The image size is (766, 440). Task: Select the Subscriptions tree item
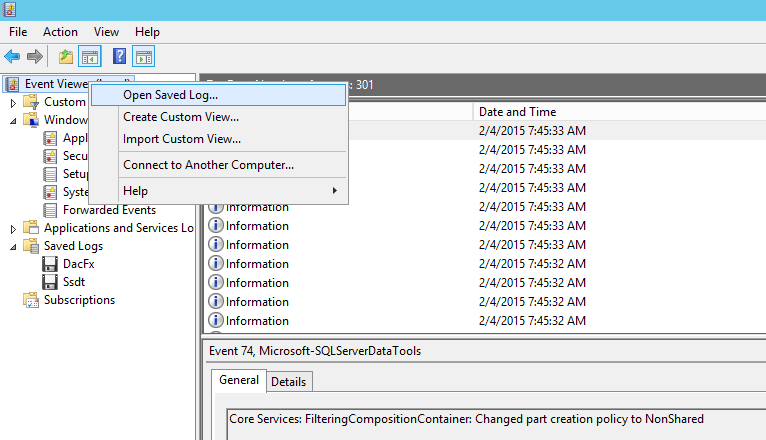click(80, 300)
